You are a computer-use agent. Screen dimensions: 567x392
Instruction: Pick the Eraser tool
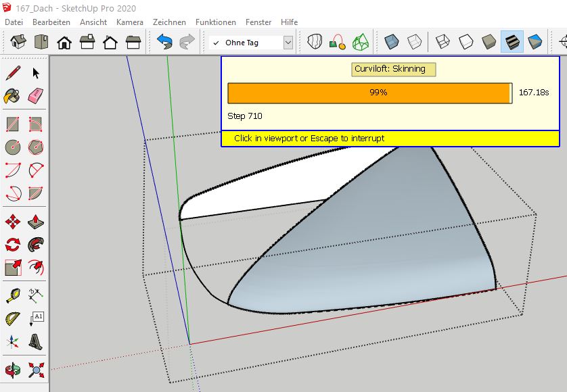click(x=36, y=96)
